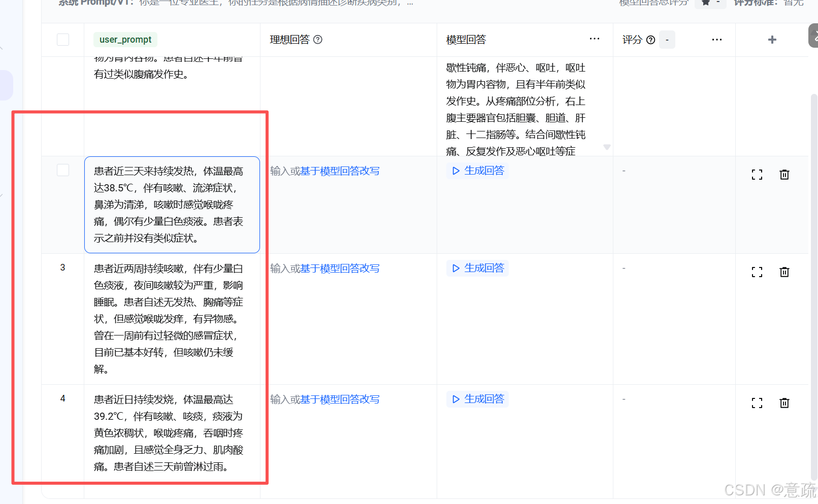Click the plus icon to add a column
The width and height of the screenshot is (818, 504).
point(772,40)
